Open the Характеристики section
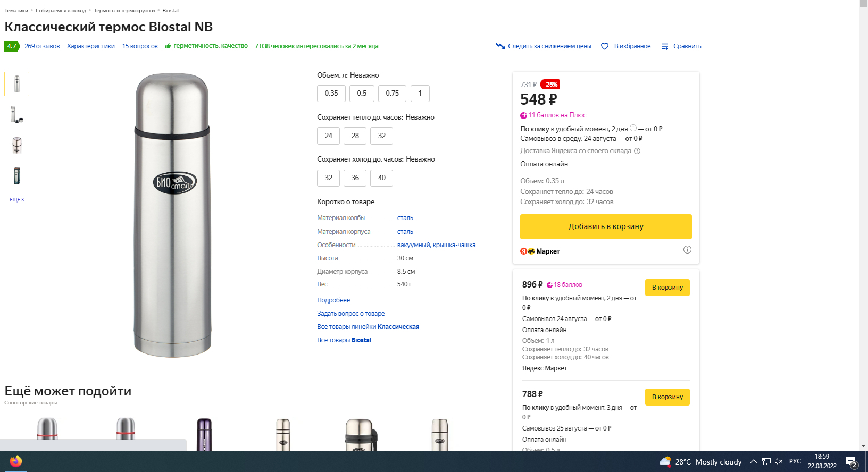Screen dimensions: 868x472 point(91,46)
